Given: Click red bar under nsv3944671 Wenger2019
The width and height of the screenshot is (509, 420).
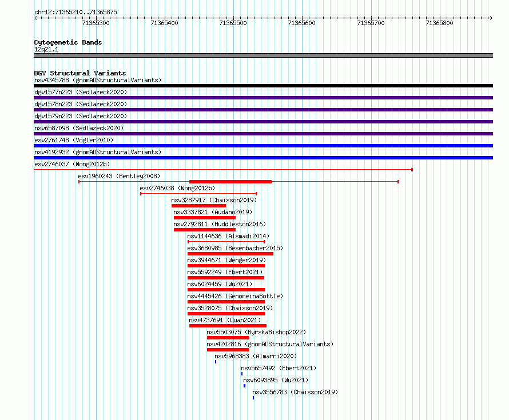Looking at the screenshot, I should (226, 266).
